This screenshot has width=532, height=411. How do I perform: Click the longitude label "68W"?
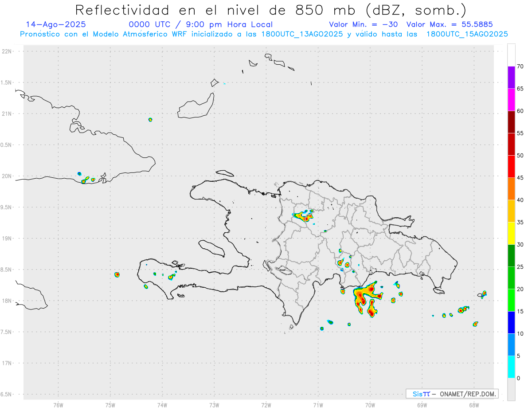click(x=474, y=405)
